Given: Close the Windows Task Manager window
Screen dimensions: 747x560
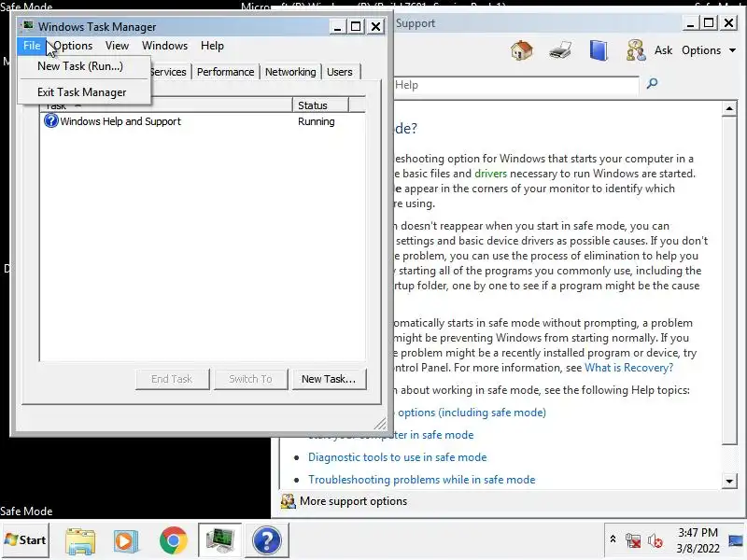Looking at the screenshot, I should pos(376,26).
